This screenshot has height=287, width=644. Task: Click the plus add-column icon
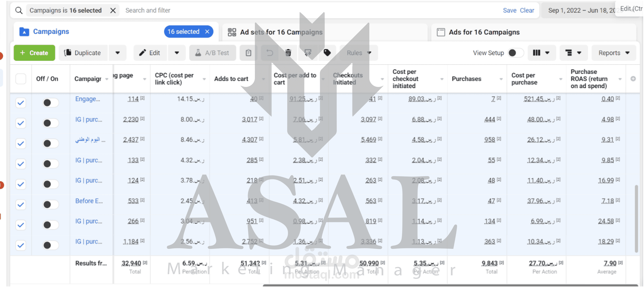click(633, 79)
